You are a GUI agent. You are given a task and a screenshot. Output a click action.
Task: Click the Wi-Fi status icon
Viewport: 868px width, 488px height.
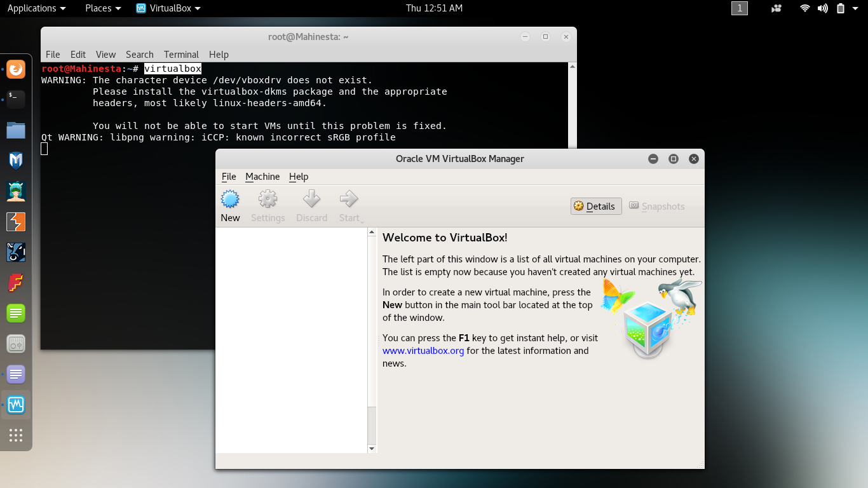tap(805, 8)
